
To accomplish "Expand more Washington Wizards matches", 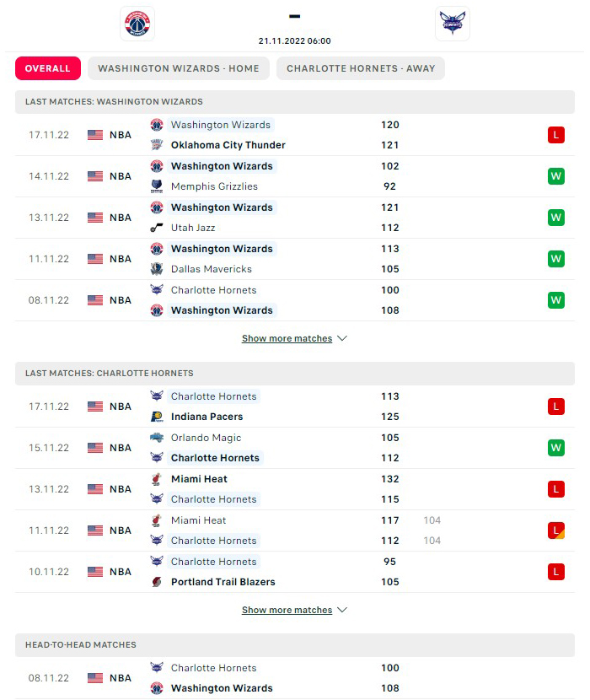I will (294, 338).
